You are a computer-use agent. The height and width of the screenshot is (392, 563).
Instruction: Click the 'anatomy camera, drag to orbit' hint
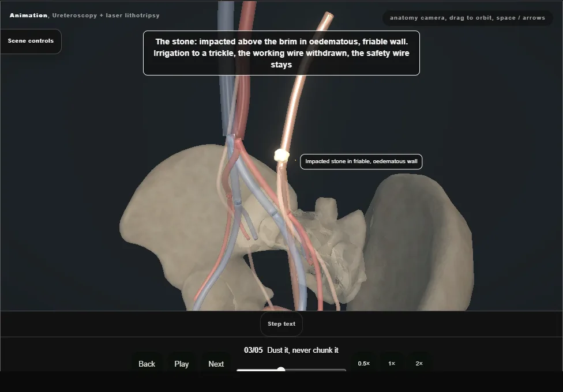[467, 18]
